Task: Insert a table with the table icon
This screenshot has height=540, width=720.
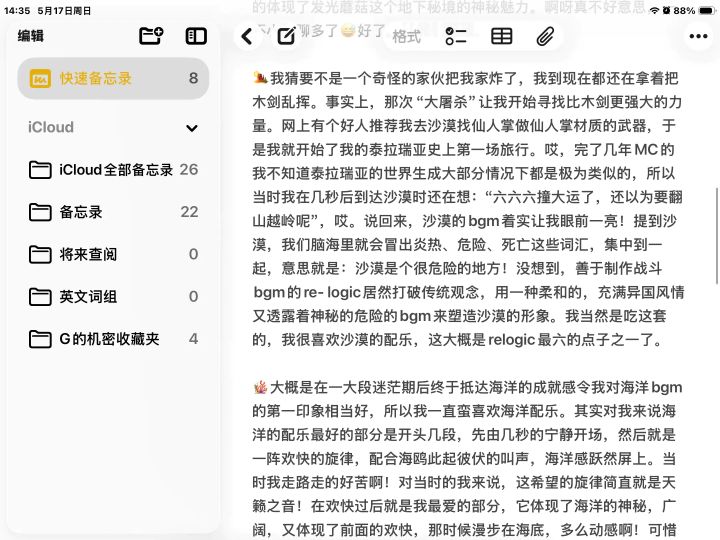Action: click(x=501, y=36)
